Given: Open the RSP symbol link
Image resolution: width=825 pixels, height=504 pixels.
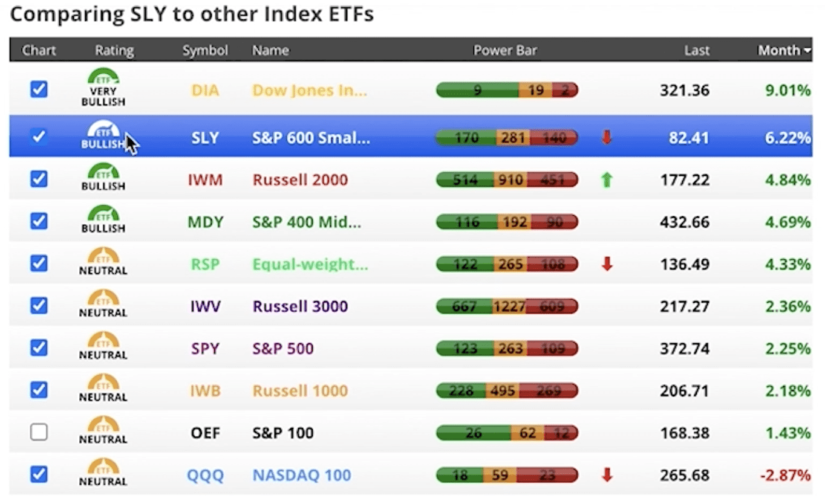Looking at the screenshot, I should [205, 265].
